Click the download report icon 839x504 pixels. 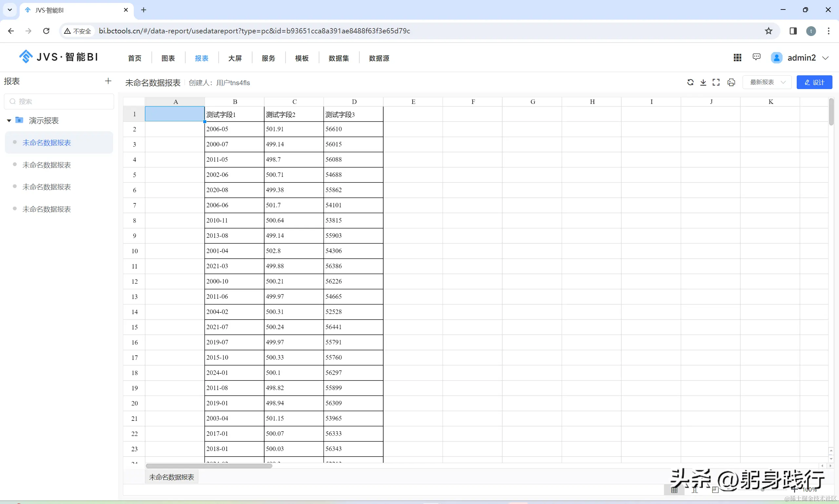coord(703,82)
